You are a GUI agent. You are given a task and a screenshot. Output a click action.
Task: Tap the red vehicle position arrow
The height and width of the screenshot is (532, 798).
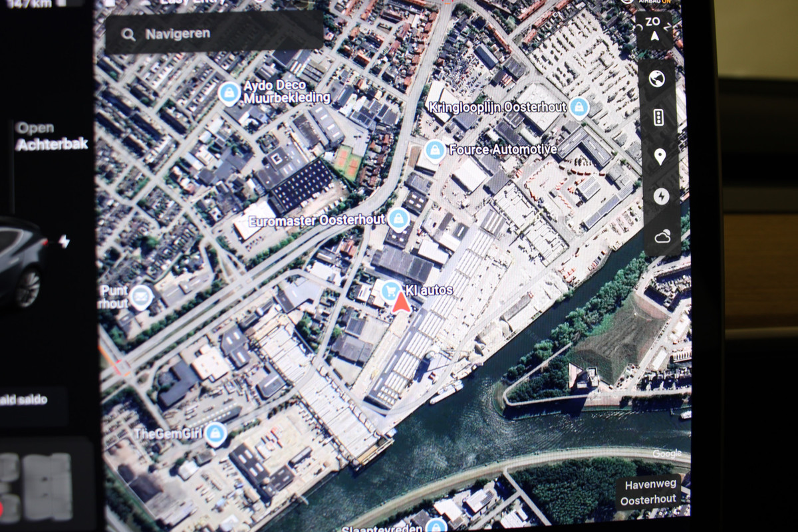pyautogui.click(x=401, y=303)
